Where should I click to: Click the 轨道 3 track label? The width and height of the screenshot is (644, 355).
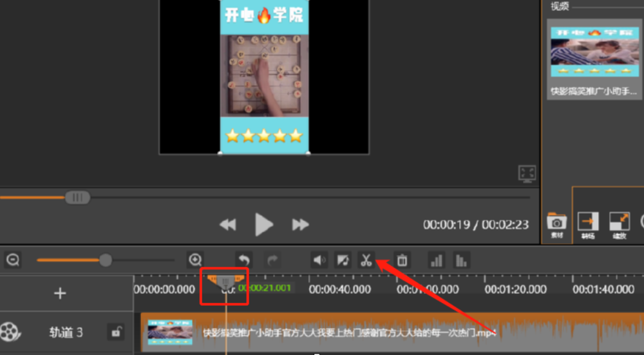[66, 332]
